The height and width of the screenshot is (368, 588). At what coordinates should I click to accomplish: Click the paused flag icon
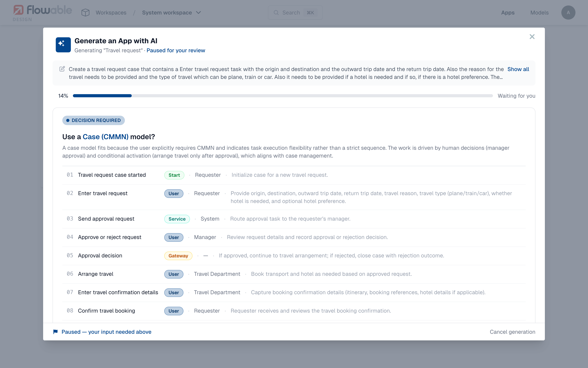(x=55, y=332)
